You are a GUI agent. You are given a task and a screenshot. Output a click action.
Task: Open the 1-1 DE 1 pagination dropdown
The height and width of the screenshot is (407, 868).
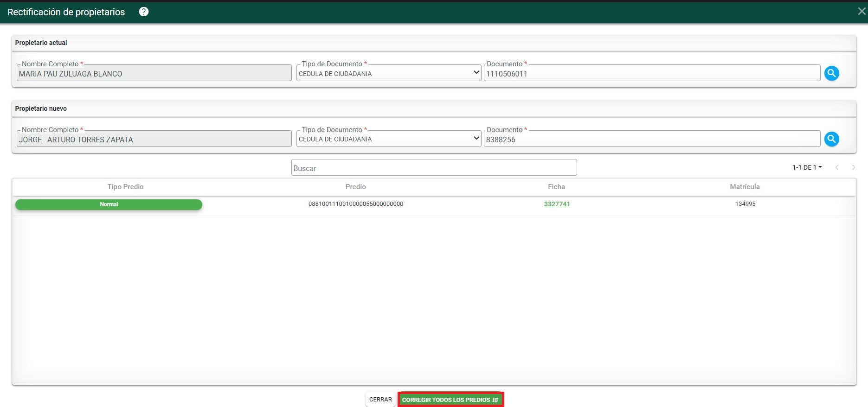pos(807,167)
